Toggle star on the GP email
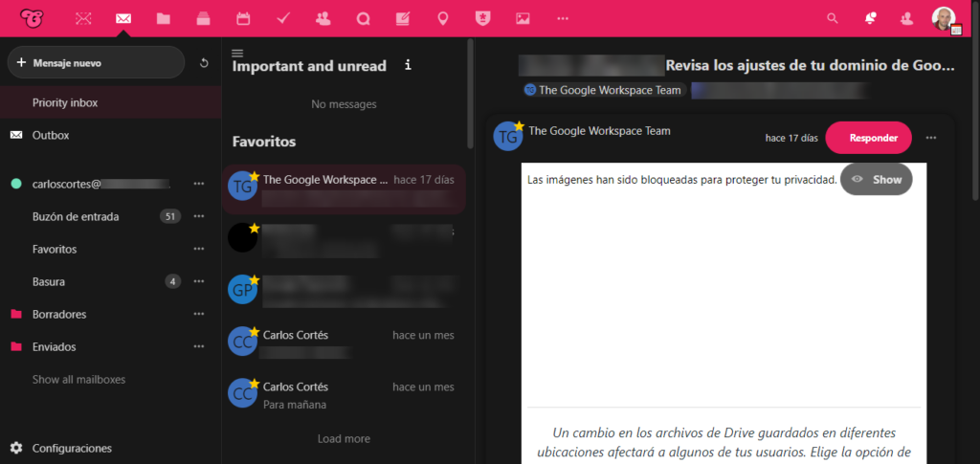Image resolution: width=980 pixels, height=464 pixels. click(255, 279)
